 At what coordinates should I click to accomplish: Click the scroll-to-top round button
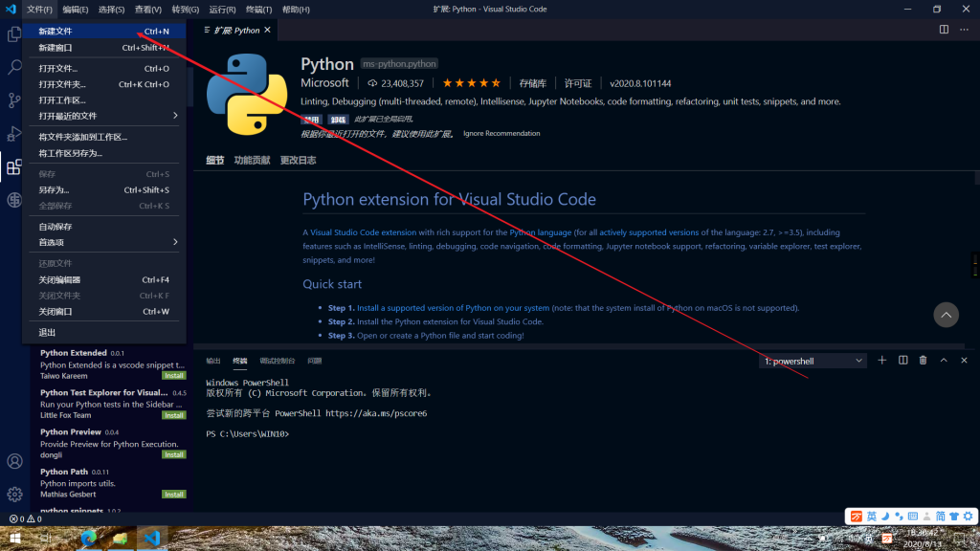(947, 315)
